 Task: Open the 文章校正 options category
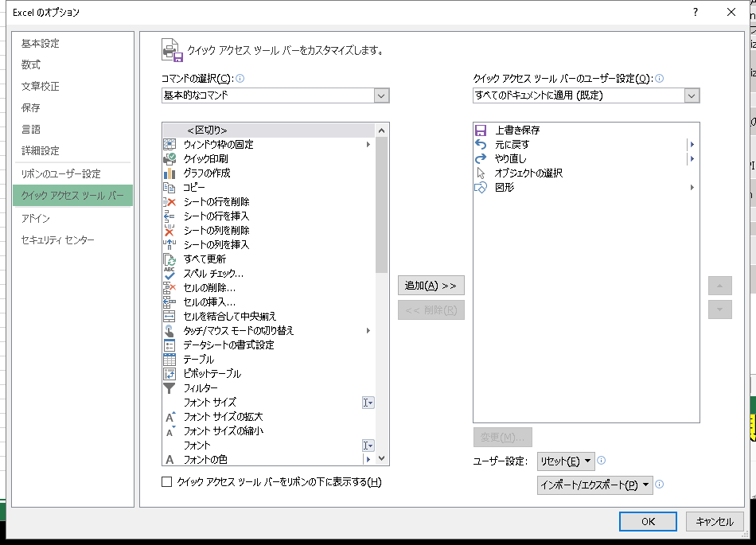pyautogui.click(x=72, y=86)
